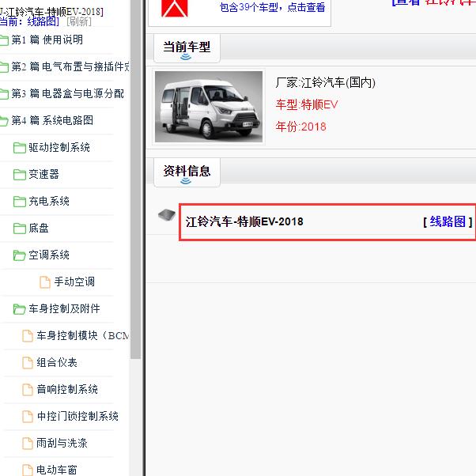Select 底盘 tree entry
476x476 pixels.
[x=39, y=228]
